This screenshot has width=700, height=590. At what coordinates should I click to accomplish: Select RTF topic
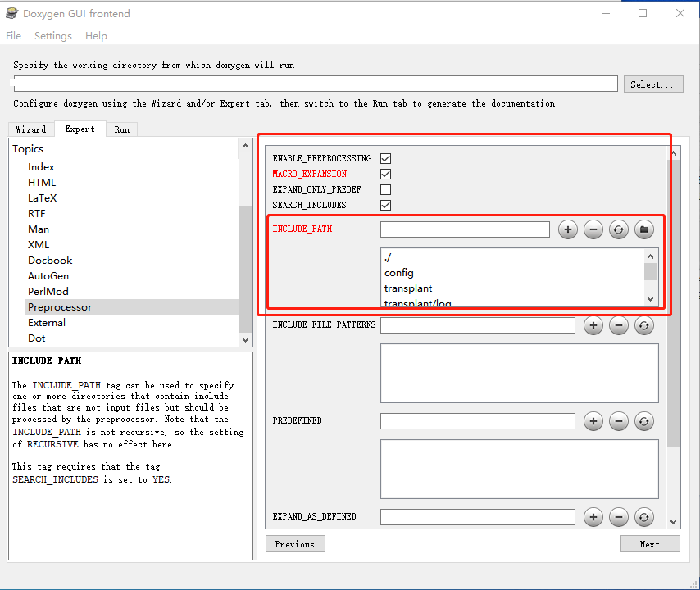tap(37, 214)
